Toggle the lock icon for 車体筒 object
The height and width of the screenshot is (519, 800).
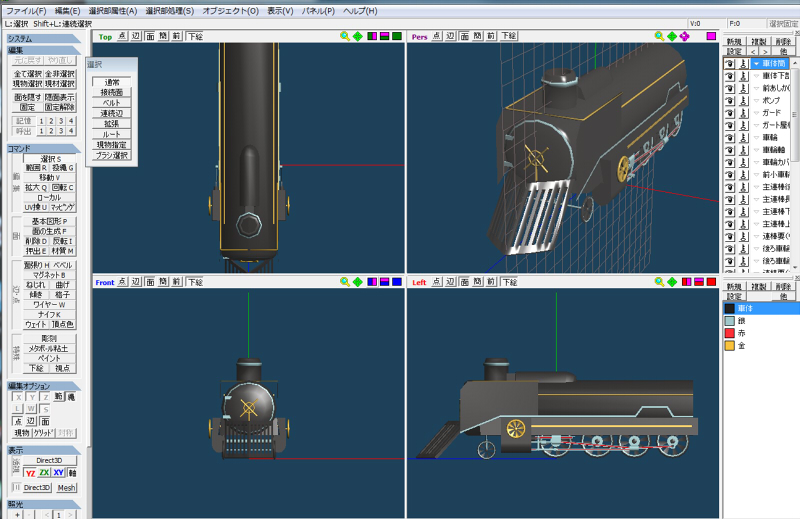click(743, 63)
